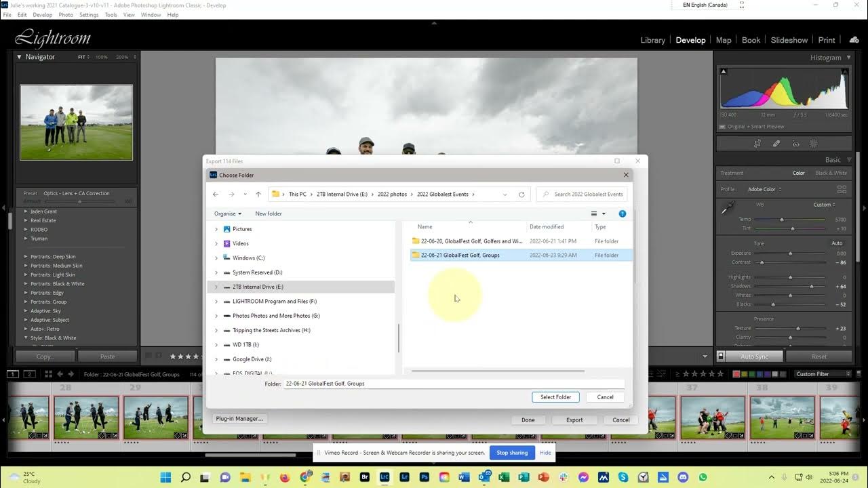Viewport: 868px width, 488px height.
Task: Launch Adobe Bridge from taskbar
Action: point(365,477)
